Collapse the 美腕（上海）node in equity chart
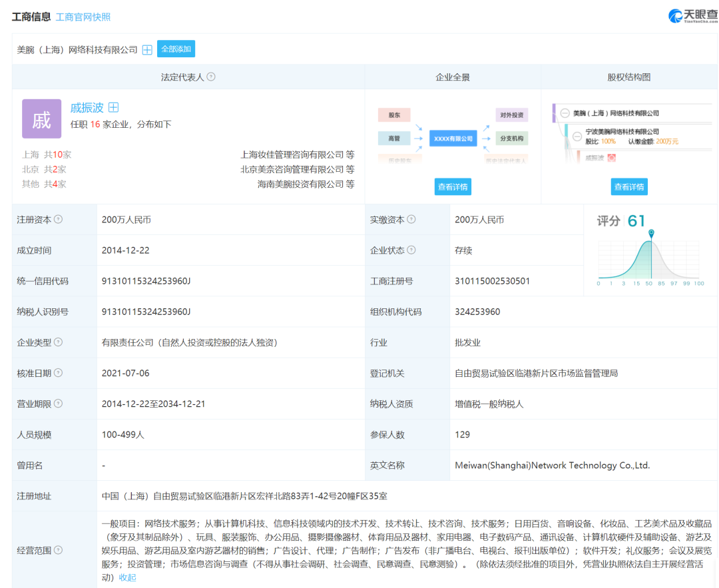 coord(565,113)
